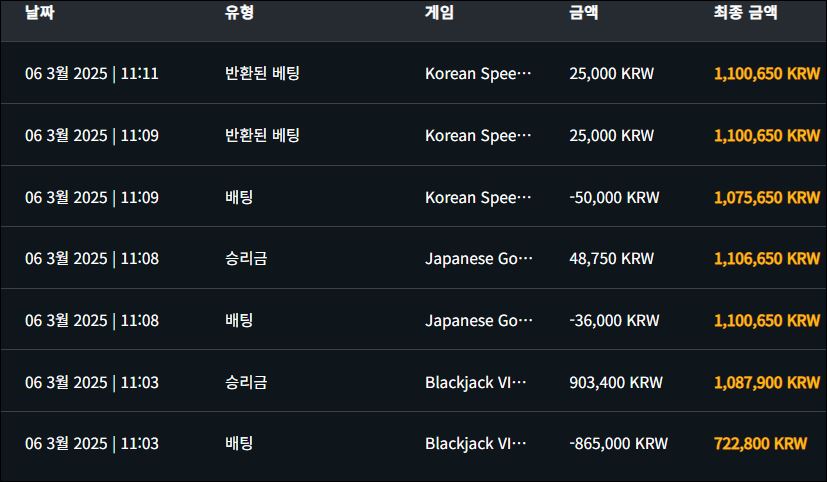Click the Japanese Go… game in 승리금 row

pyautogui.click(x=479, y=259)
